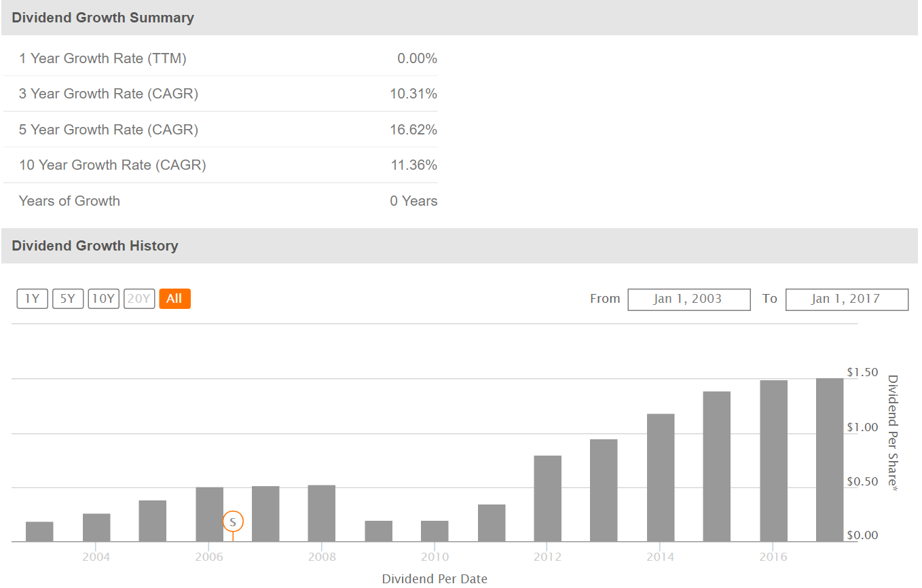The width and height of the screenshot is (922, 588).
Task: Click the 2003 dividend bar
Action: tap(39, 532)
